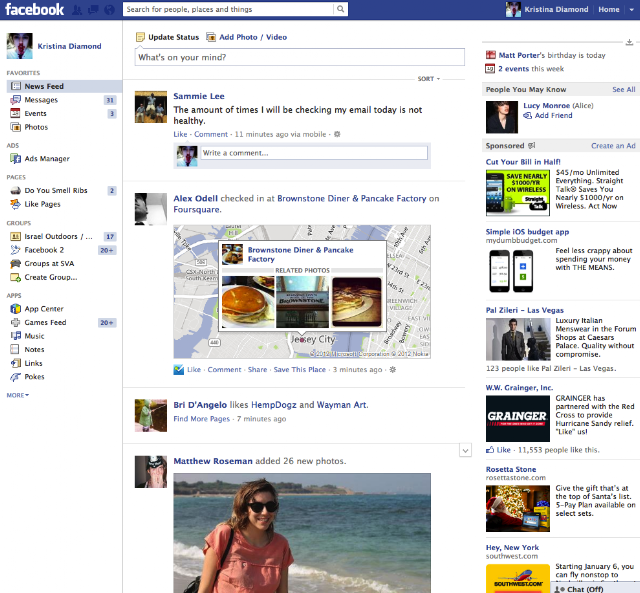This screenshot has width=640, height=593.
Task: Click the facebook logo
Action: point(34,9)
